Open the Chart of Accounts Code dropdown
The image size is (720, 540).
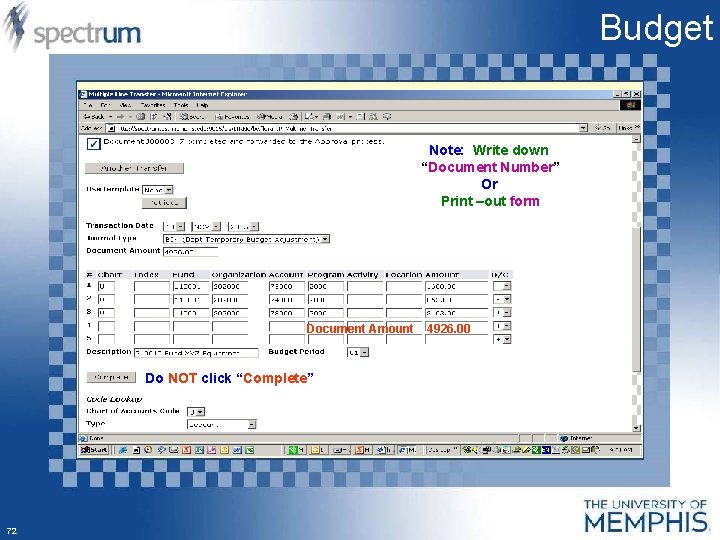coord(196,412)
